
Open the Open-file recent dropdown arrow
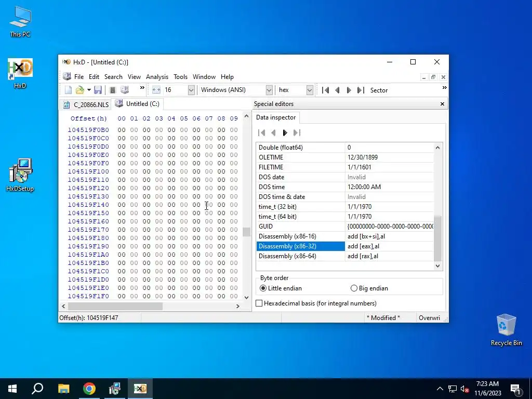[89, 90]
